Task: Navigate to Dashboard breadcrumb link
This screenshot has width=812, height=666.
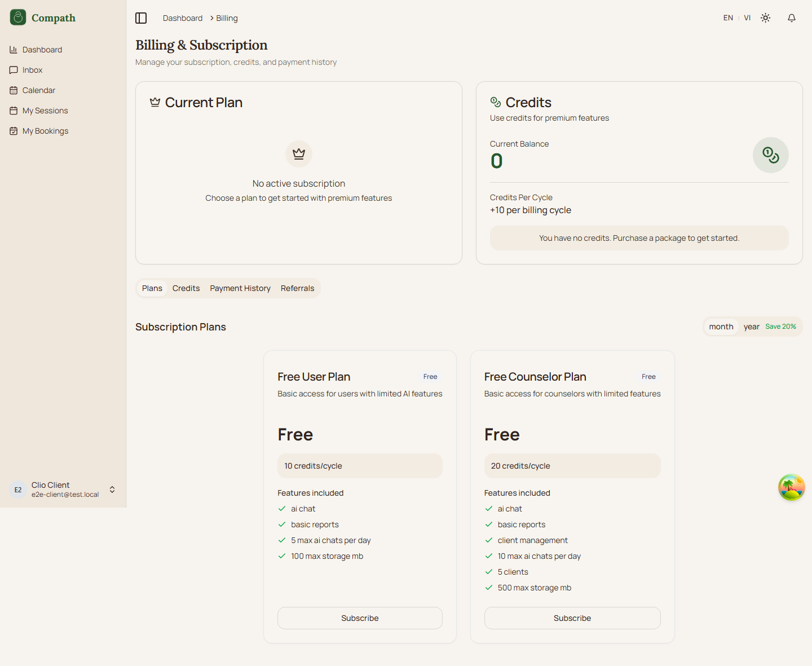Action: click(x=182, y=18)
